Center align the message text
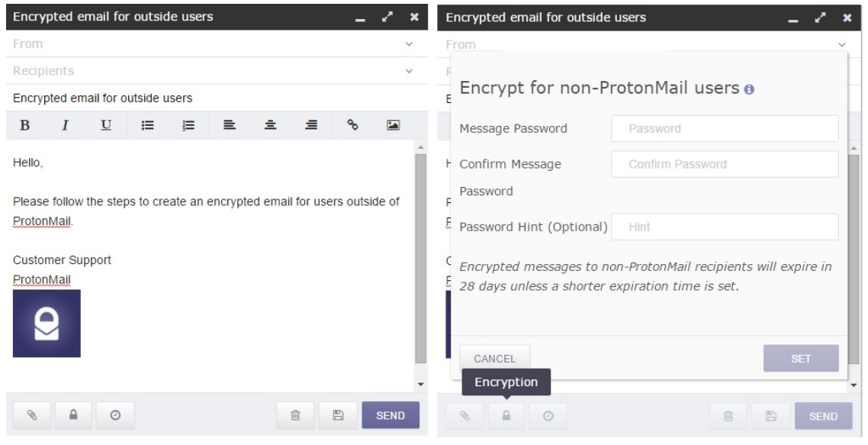Viewport: 868px width, 445px height. pyautogui.click(x=271, y=125)
